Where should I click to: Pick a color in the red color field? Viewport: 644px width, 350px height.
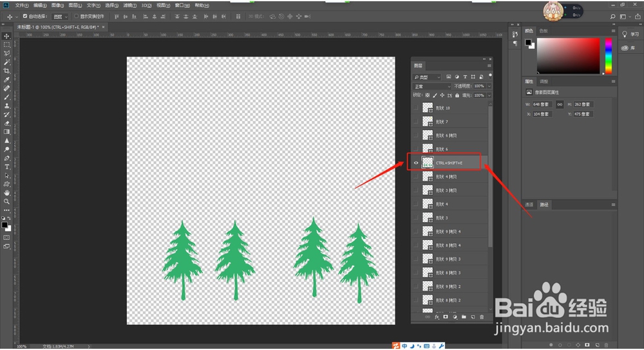click(x=568, y=56)
